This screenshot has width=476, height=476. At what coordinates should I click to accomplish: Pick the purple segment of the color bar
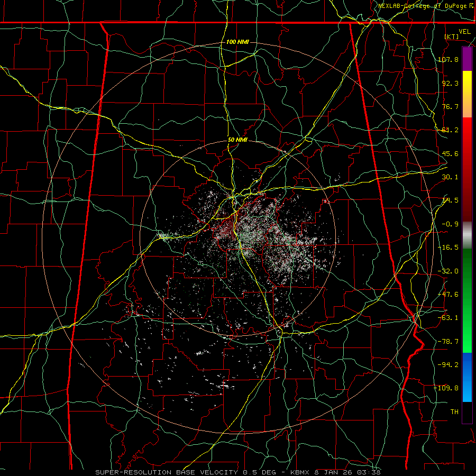click(467, 59)
